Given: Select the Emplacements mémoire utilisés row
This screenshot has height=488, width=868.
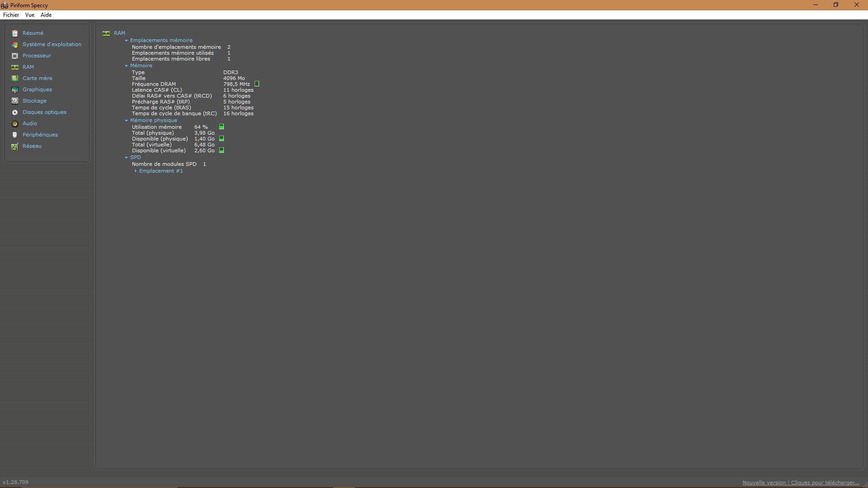Looking at the screenshot, I should click(181, 53).
